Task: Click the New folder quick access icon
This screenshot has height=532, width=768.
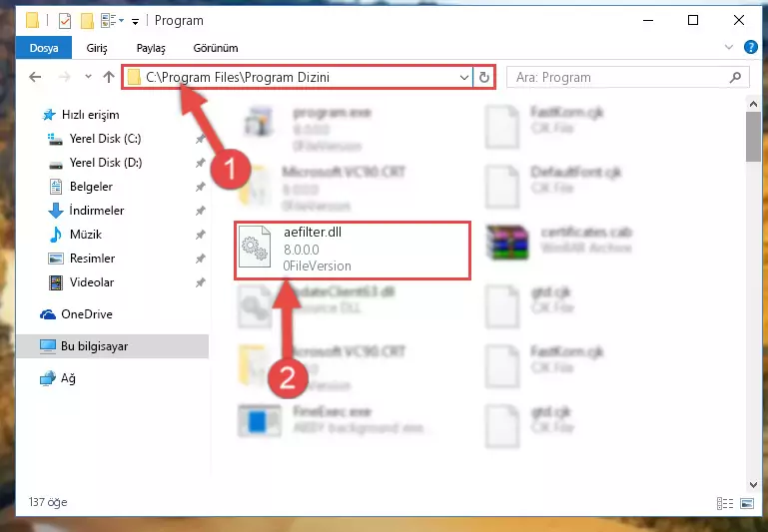Action: coord(87,21)
